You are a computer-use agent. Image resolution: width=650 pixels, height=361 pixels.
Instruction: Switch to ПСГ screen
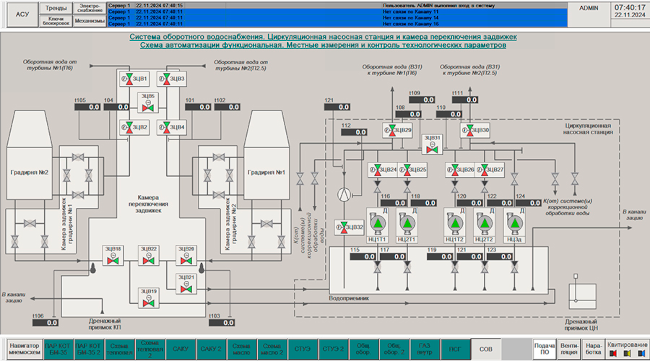pos(455,349)
